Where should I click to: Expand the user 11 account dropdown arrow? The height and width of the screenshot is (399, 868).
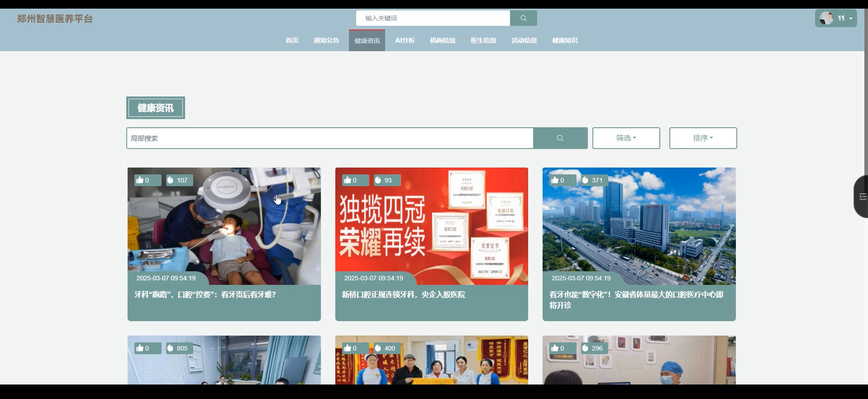click(851, 19)
